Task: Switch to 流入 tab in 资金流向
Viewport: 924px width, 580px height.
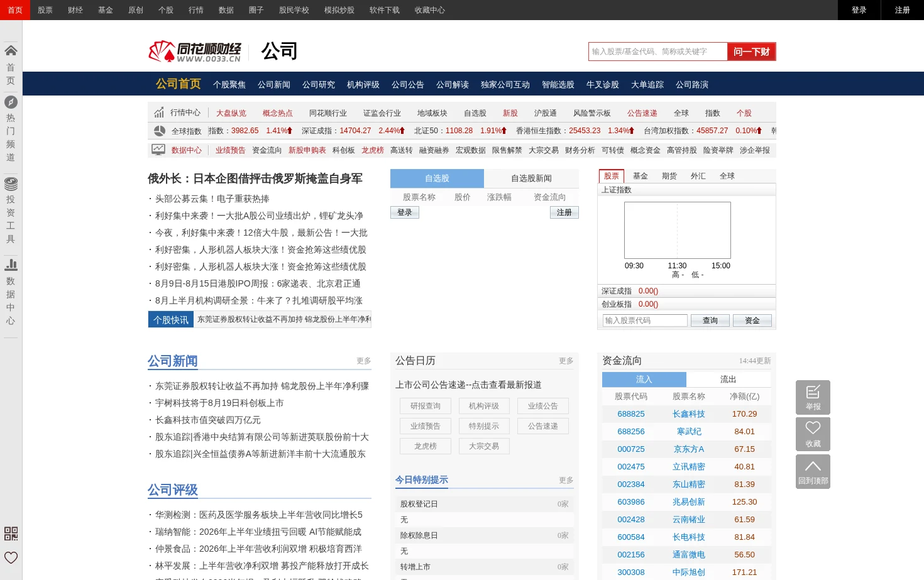Action: [644, 380]
